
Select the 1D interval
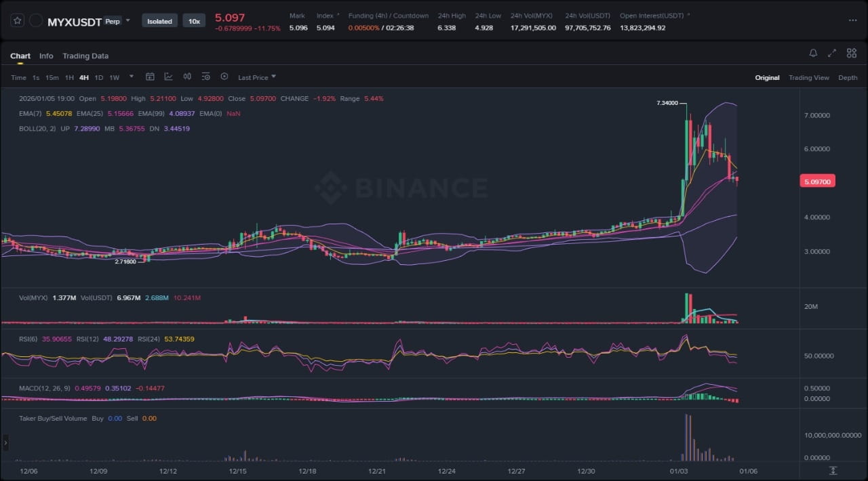99,77
